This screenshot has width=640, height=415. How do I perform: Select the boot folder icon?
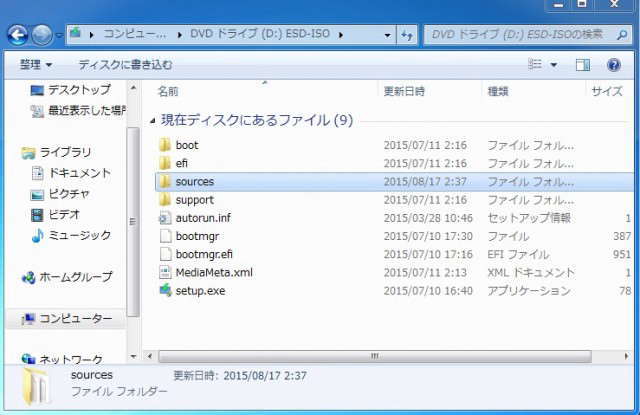pyautogui.click(x=165, y=145)
